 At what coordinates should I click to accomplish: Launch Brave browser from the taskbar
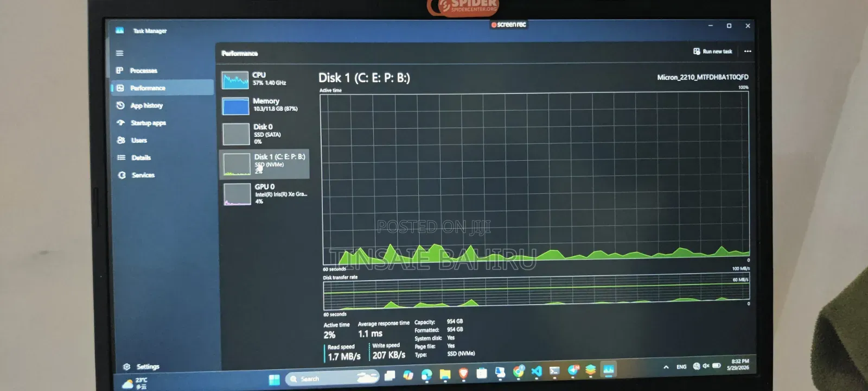click(463, 373)
